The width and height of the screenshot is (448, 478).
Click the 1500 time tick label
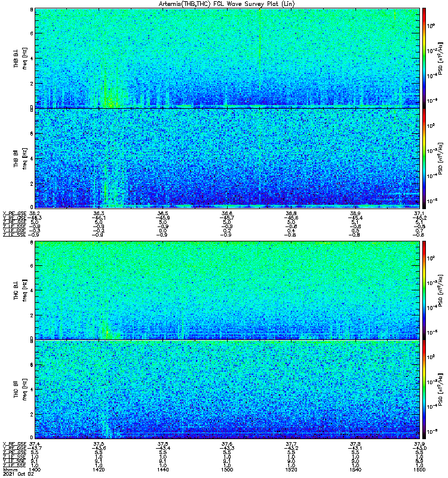(227, 470)
